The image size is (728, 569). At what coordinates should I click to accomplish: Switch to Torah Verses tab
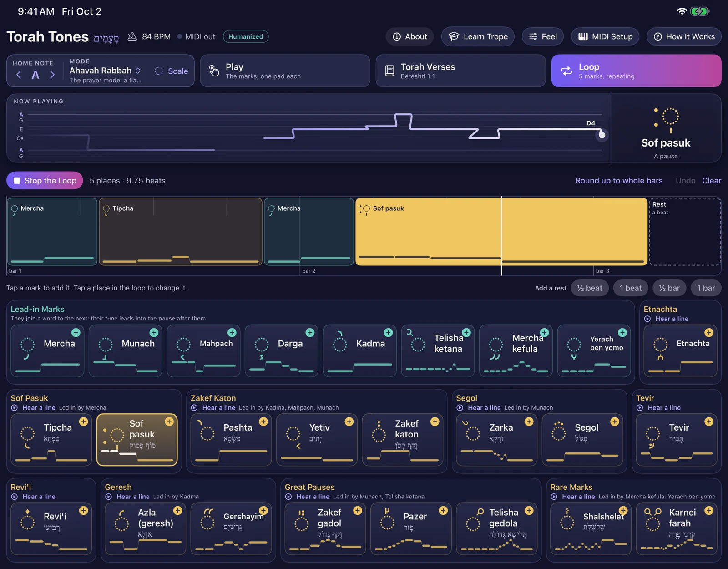point(460,71)
